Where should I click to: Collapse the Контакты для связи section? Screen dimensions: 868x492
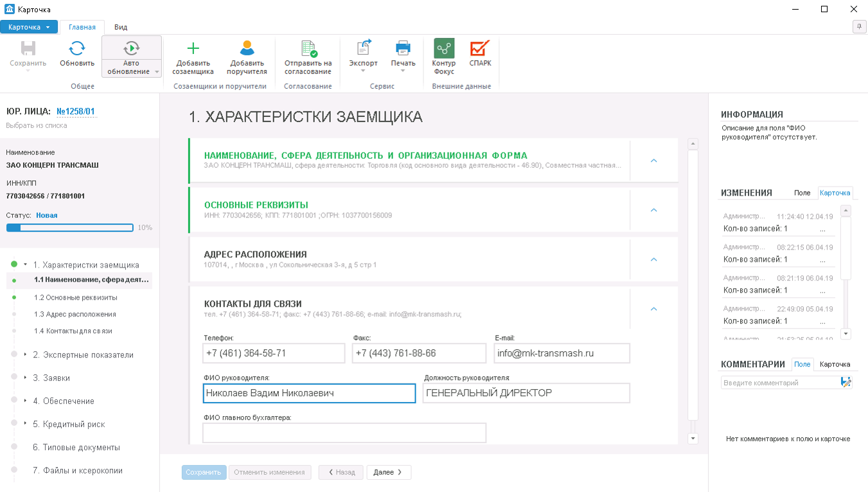tap(653, 309)
